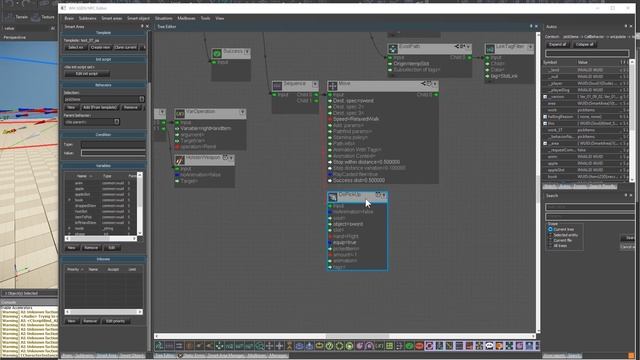Open the DoPickUp node dropdown arrow
The width and height of the screenshot is (640, 360).
point(384,196)
